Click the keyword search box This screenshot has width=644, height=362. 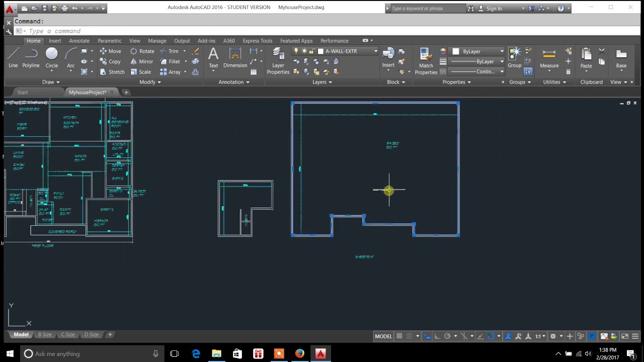pyautogui.click(x=428, y=8)
